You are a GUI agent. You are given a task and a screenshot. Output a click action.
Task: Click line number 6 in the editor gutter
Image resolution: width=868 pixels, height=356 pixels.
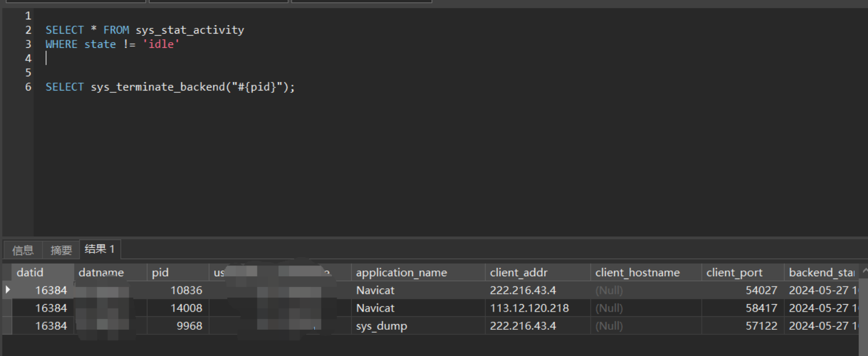28,87
